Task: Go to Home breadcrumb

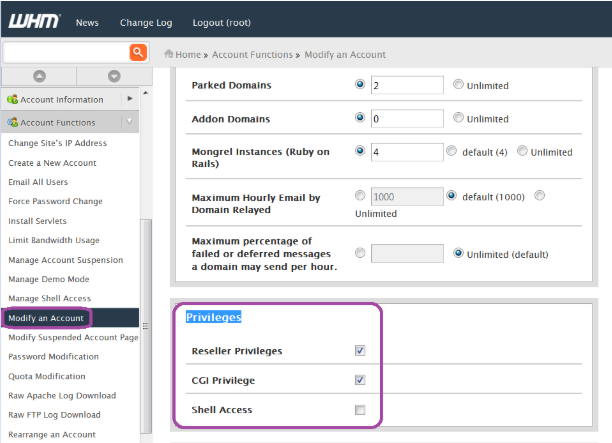Action: (x=188, y=55)
